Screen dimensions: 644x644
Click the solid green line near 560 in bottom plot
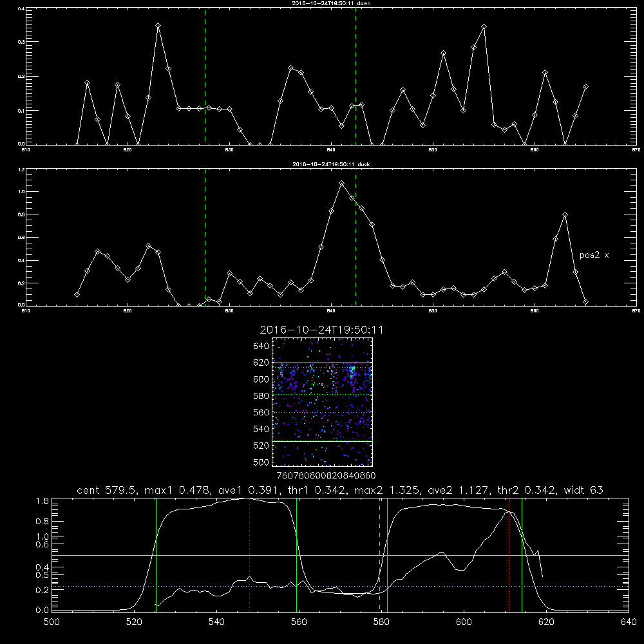pyautogui.click(x=296, y=554)
